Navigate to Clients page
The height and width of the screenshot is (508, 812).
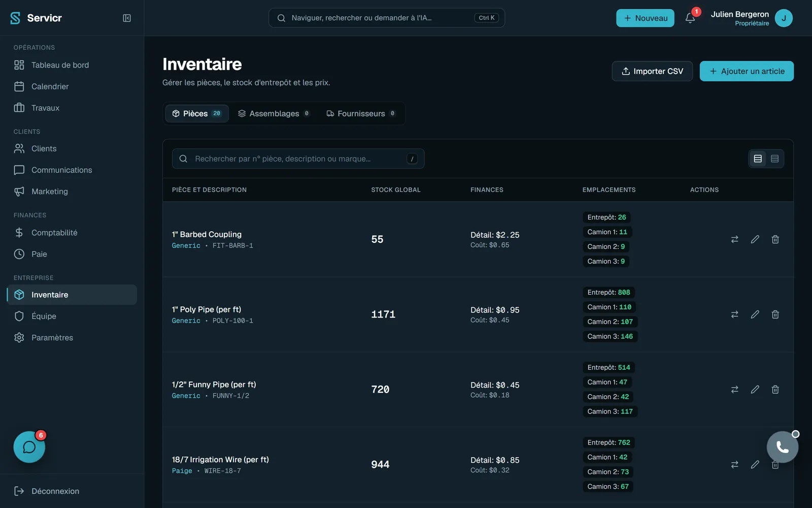[x=72, y=148]
